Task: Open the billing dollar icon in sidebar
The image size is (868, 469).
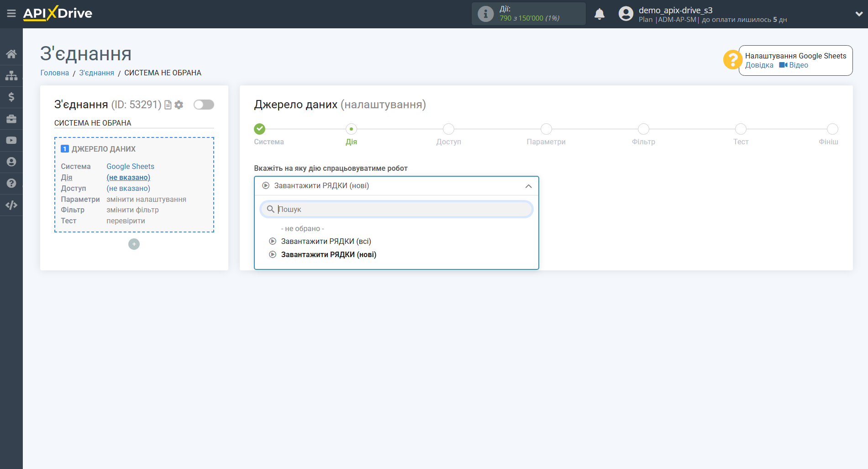Action: coord(11,97)
